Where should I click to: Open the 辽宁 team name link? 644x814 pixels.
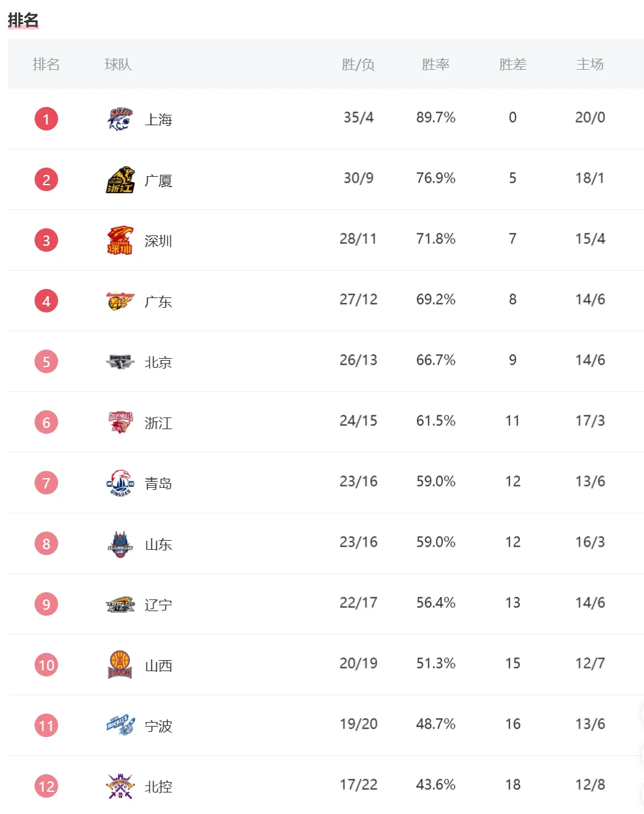pos(159,605)
